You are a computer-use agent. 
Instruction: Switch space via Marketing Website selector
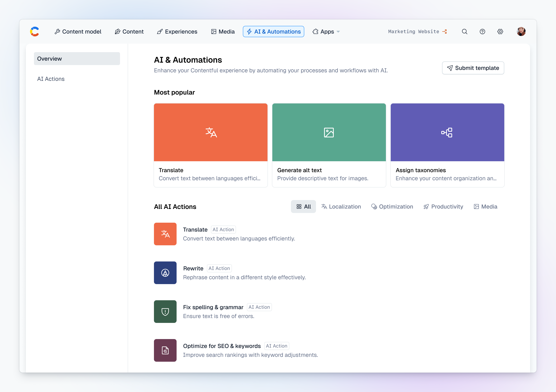[417, 32]
